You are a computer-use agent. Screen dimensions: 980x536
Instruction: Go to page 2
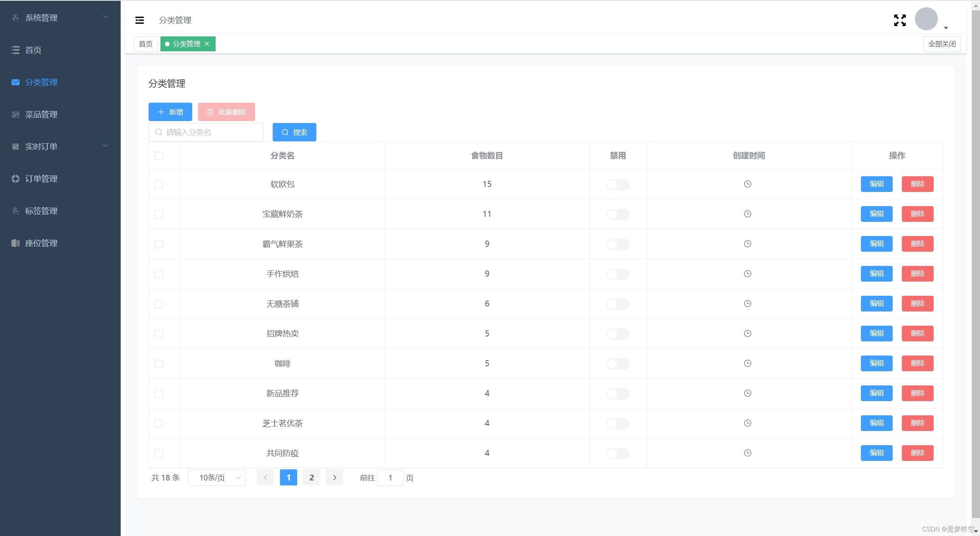click(x=311, y=477)
